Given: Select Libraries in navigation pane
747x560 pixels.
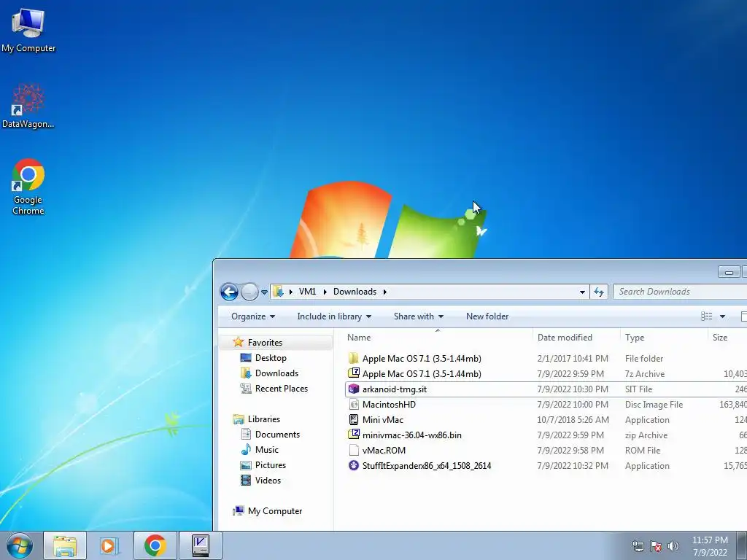Looking at the screenshot, I should [x=263, y=419].
